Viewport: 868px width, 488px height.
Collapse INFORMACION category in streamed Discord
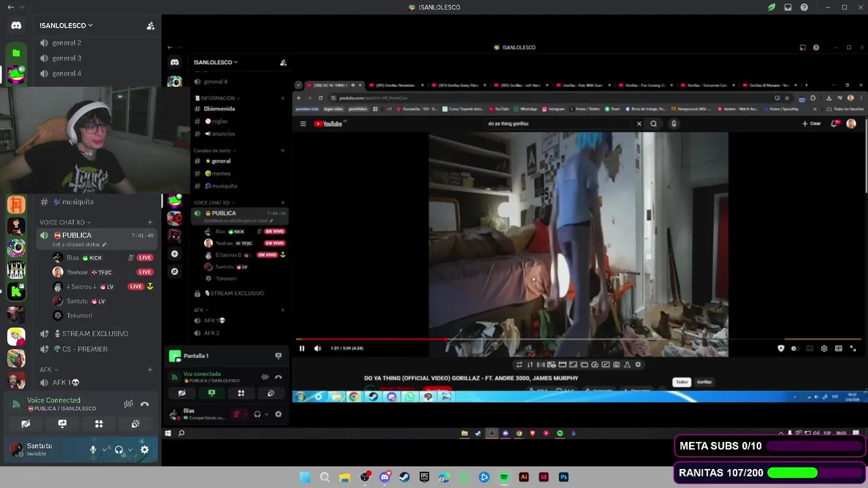click(x=216, y=98)
